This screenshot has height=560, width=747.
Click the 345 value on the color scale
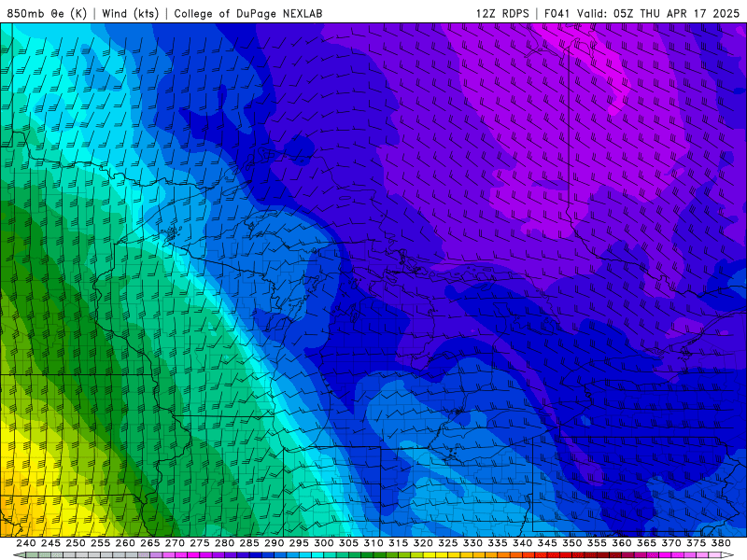click(x=547, y=543)
